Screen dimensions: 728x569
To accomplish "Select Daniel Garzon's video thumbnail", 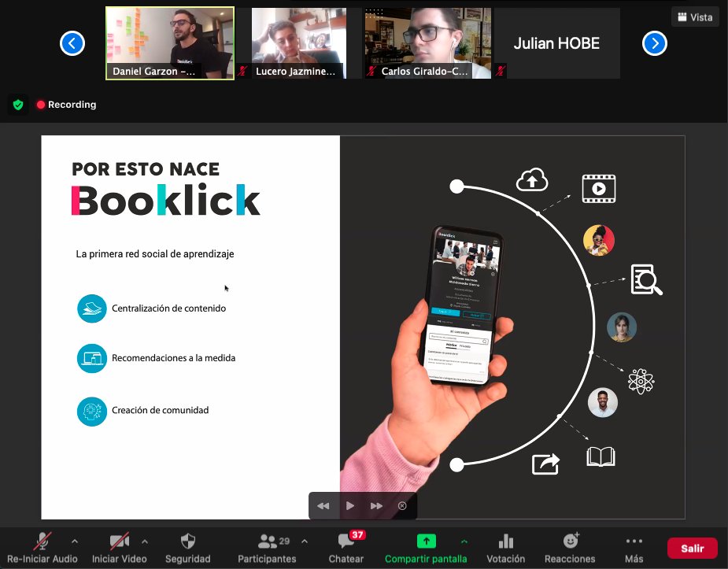I will 169,39.
